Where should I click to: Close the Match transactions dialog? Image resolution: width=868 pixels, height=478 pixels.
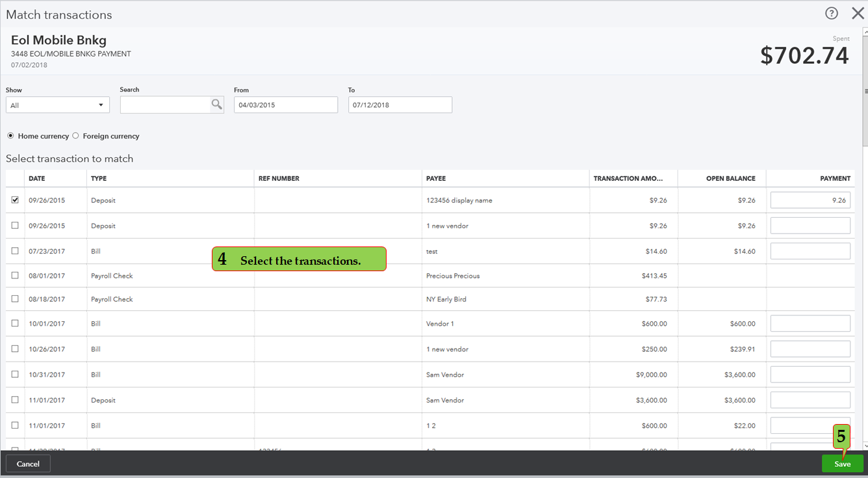click(858, 13)
